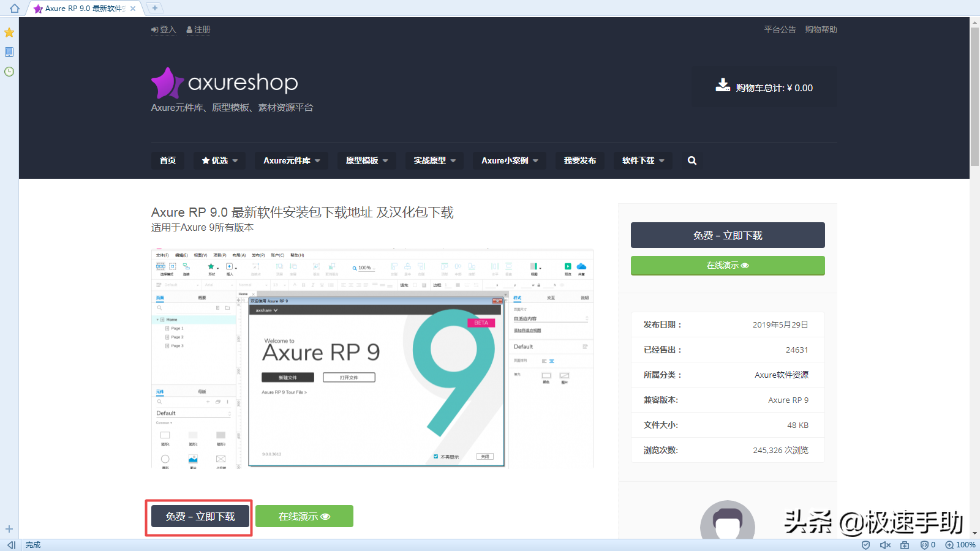Viewport: 980px width, 551px height.
Task: Open a new browser tab
Action: click(x=155, y=8)
